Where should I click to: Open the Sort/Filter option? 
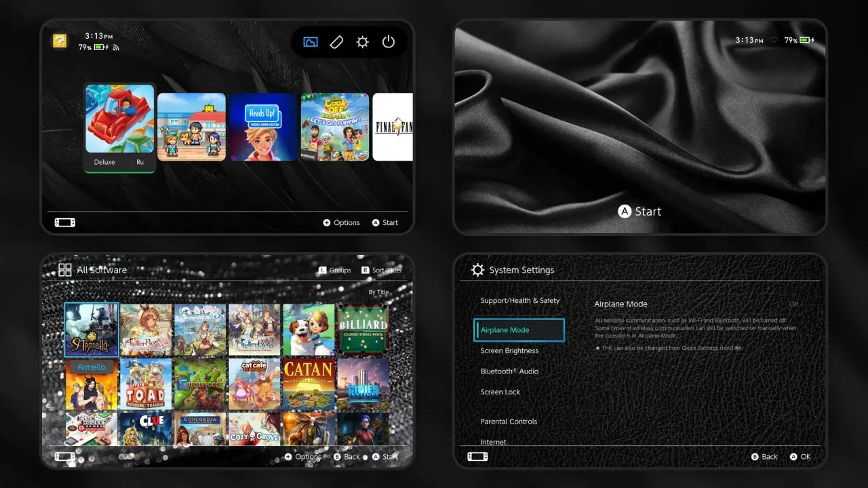click(382, 270)
